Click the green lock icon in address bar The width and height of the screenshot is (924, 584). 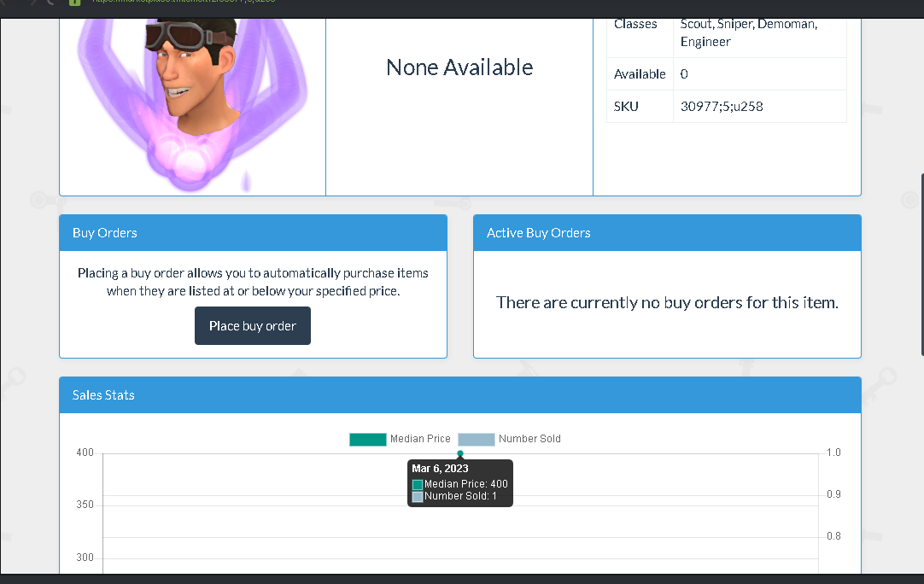click(75, 2)
